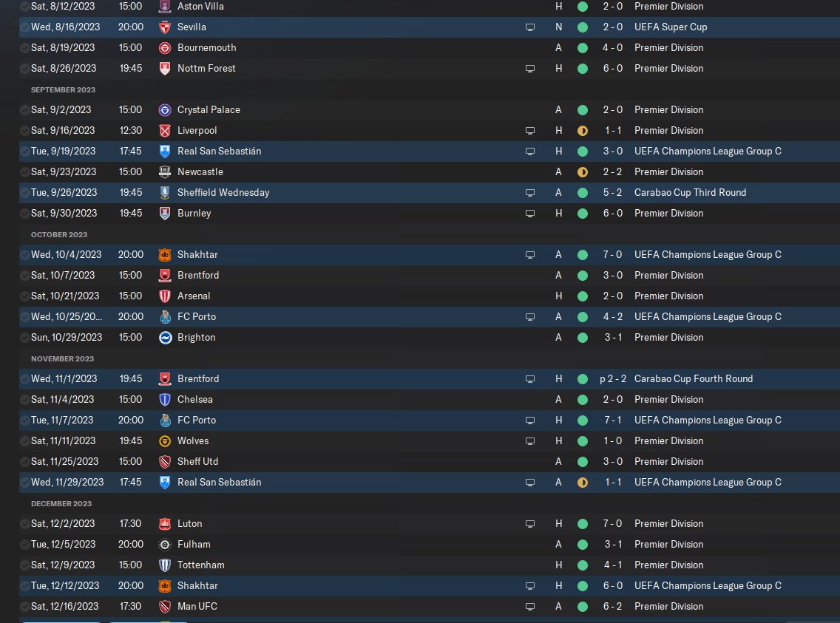Toggle checkmark for Sat 12/2/2023 Luton fixture
This screenshot has width=840, height=623.
(x=24, y=524)
